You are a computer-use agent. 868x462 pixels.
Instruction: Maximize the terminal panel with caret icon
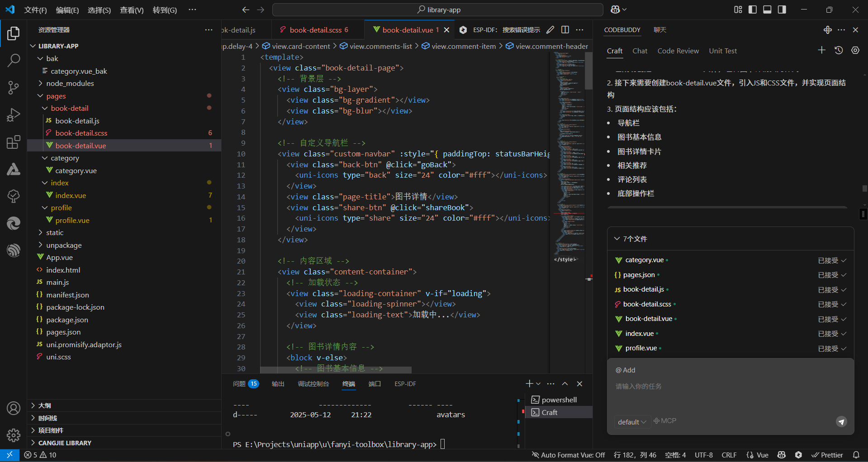(x=565, y=384)
